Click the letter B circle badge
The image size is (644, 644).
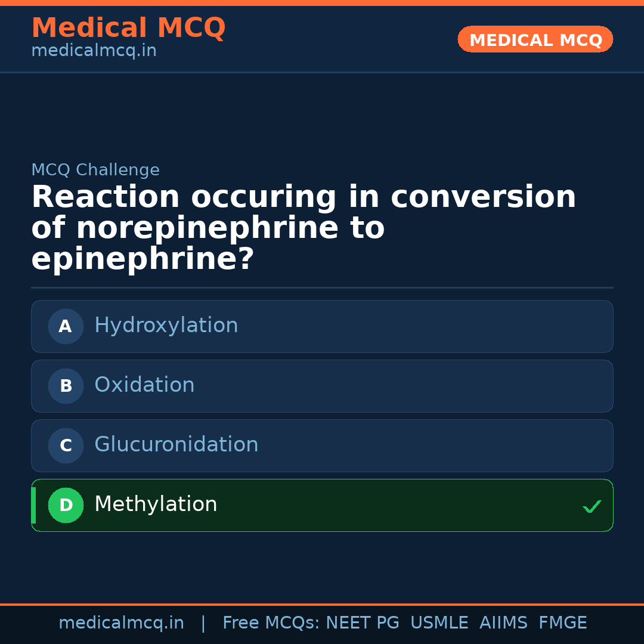[x=66, y=386]
